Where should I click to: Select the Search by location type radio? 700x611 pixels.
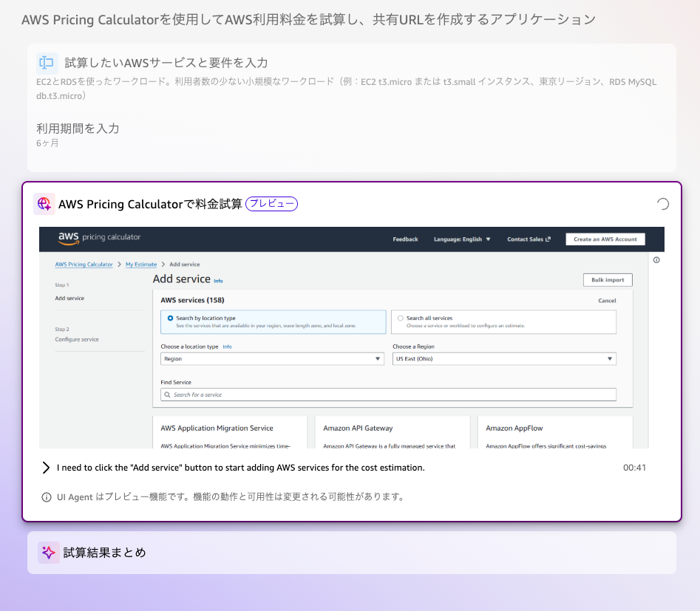170,318
